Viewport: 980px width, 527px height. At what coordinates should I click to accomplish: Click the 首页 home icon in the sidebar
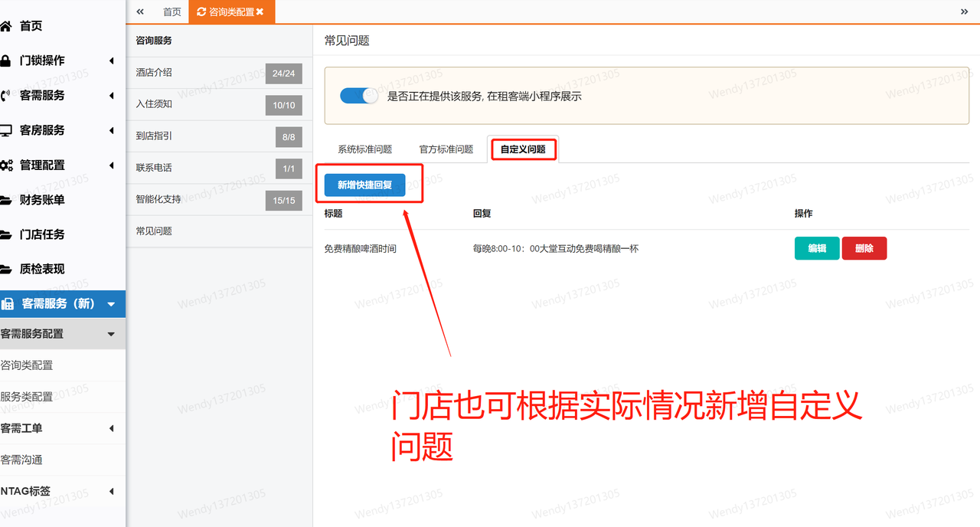[x=11, y=25]
